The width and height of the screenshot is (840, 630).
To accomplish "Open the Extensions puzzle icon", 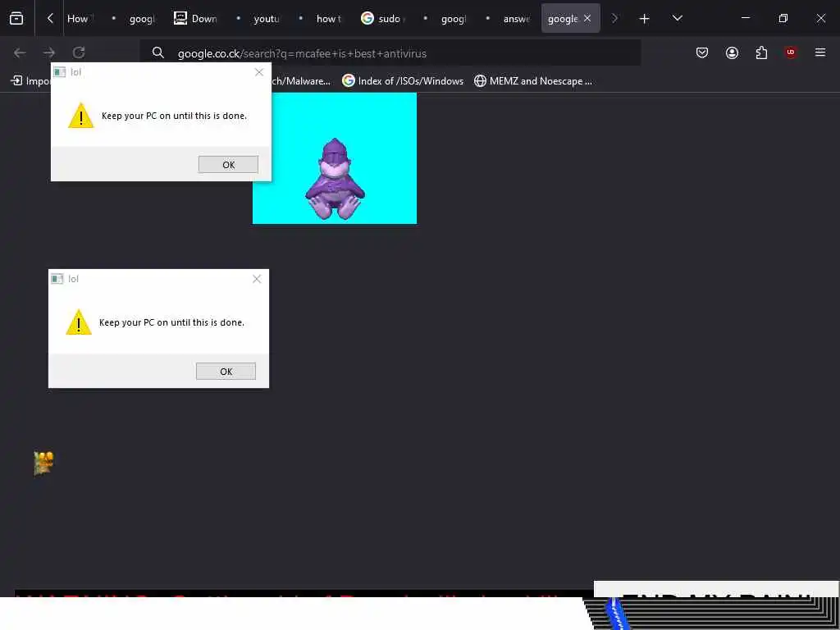I will pos(761,52).
